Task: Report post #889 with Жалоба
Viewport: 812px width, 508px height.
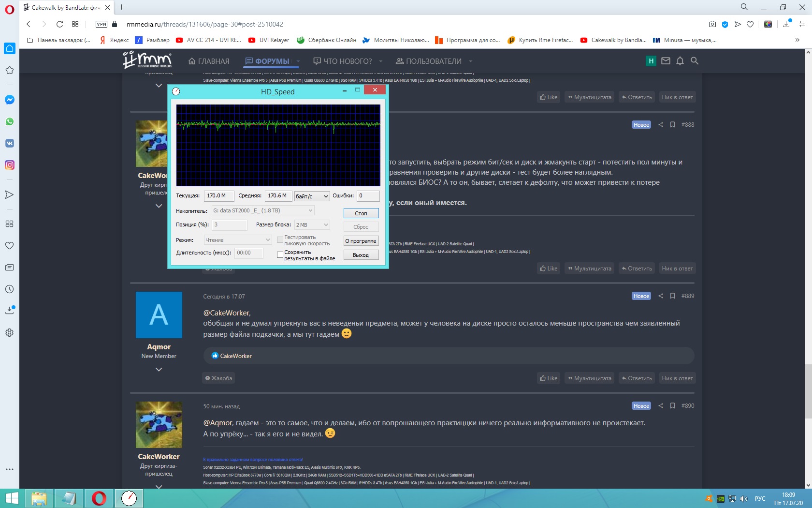Action: [x=218, y=378]
